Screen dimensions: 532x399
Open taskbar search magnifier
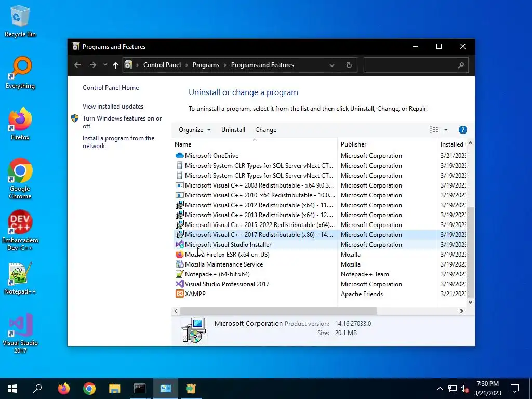pyautogui.click(x=37, y=389)
